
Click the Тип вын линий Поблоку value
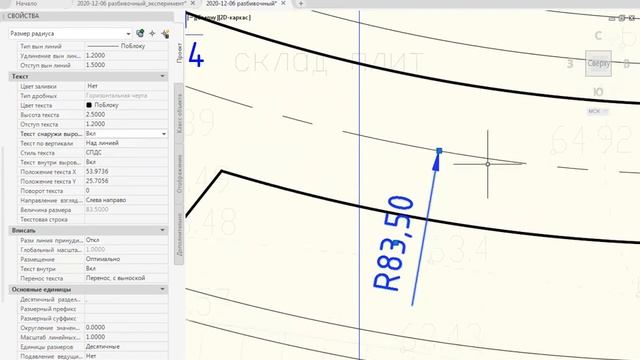[126, 46]
